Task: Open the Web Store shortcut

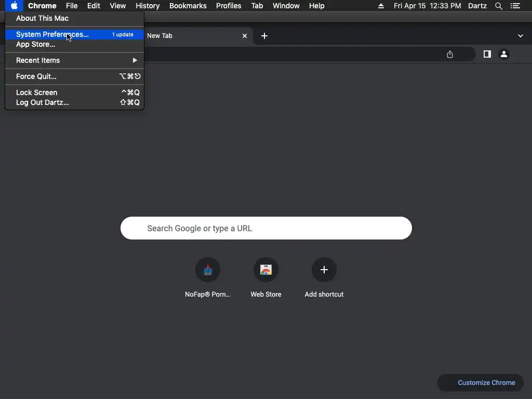Action: [266, 278]
